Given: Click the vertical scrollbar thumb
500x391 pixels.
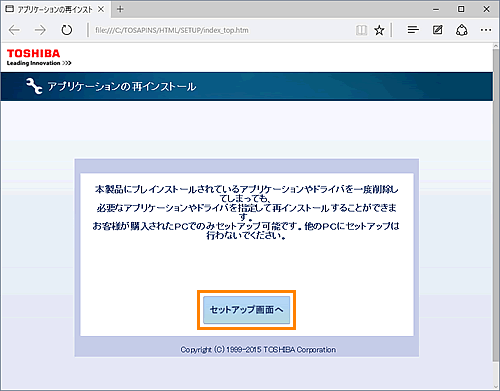Looking at the screenshot, I should (496, 205).
